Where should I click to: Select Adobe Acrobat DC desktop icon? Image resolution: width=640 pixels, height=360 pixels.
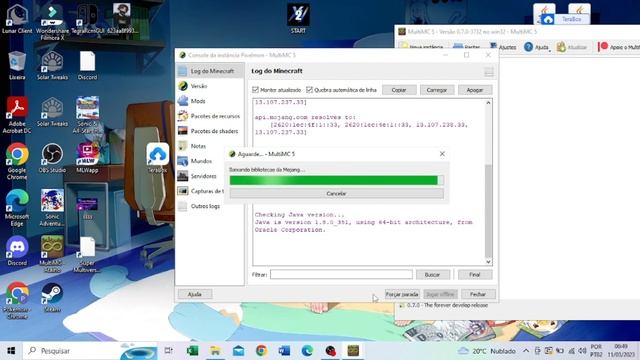tap(17, 116)
